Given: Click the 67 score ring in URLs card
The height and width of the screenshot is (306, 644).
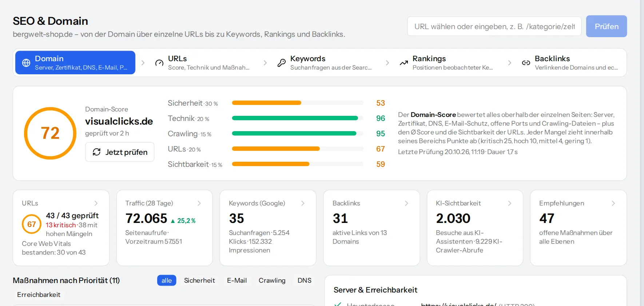Looking at the screenshot, I should click(32, 224).
